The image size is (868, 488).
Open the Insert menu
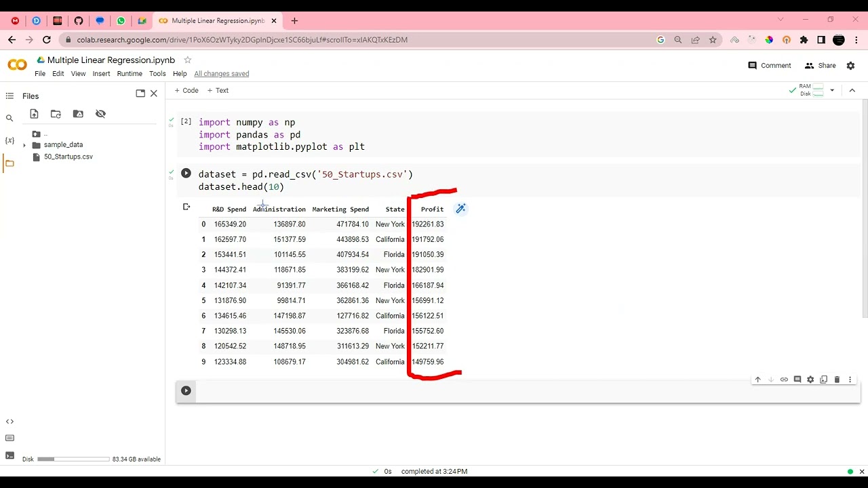coord(101,74)
